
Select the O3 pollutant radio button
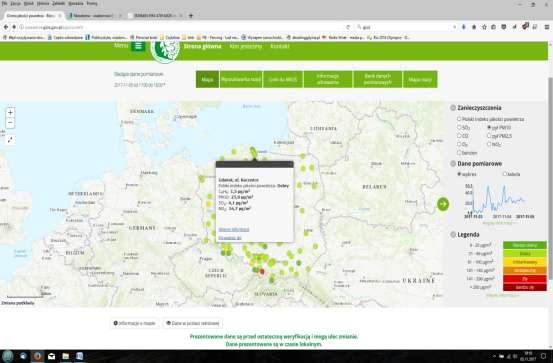point(459,144)
